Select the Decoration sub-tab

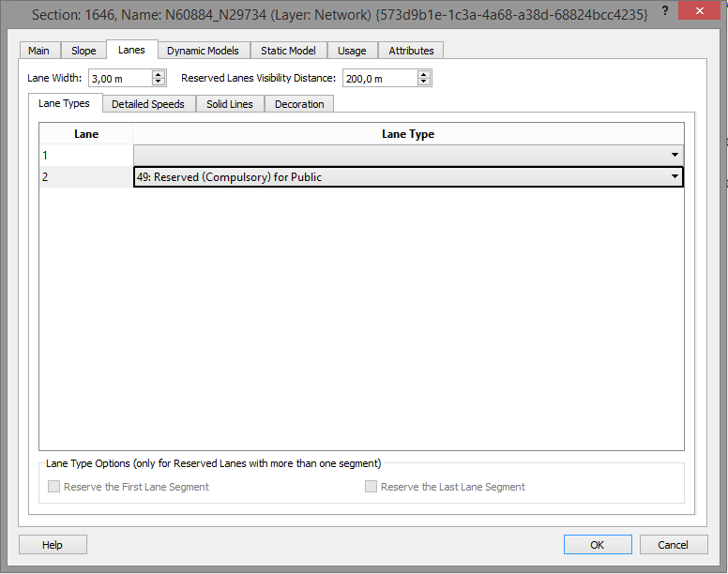coord(299,104)
